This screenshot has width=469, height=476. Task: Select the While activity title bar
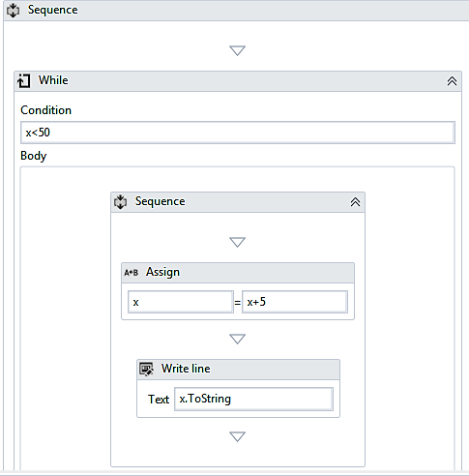(x=238, y=81)
